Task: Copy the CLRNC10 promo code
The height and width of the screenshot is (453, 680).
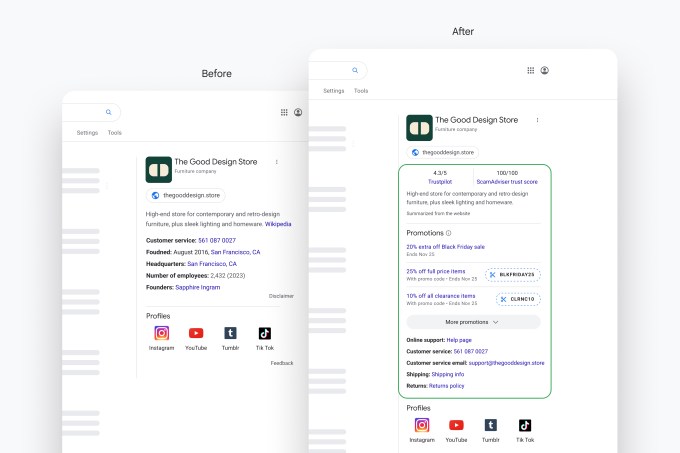Action: pyautogui.click(x=518, y=299)
